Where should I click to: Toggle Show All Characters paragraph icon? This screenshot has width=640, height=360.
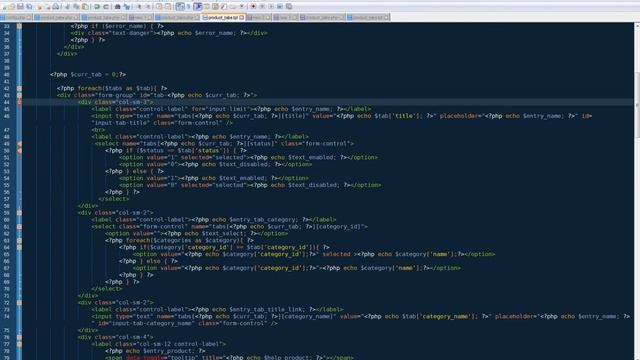[189, 7]
